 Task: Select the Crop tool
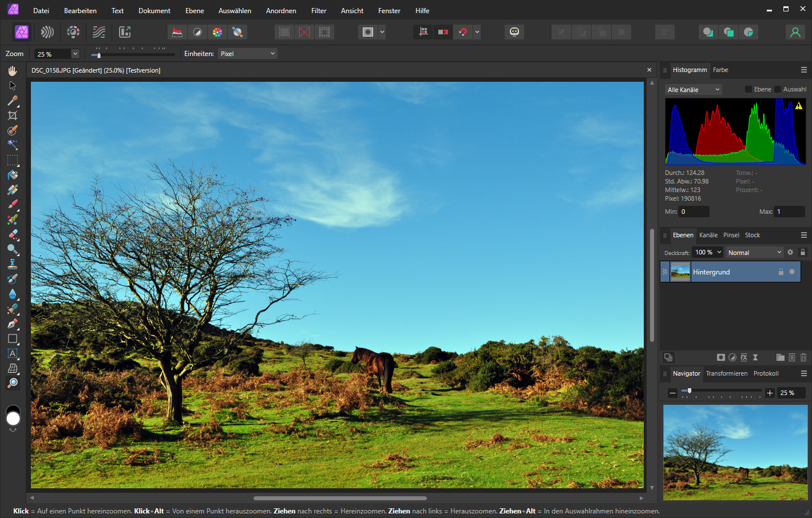pos(13,115)
